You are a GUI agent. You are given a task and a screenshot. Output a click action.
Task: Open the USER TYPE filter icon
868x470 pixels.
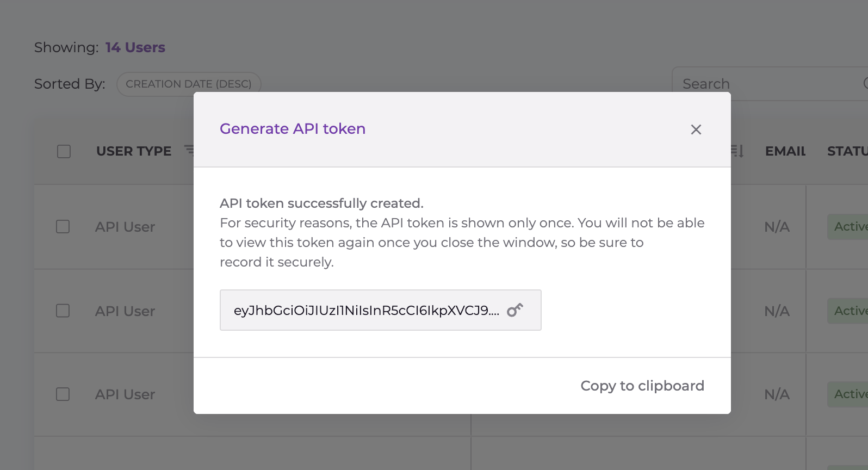[189, 150]
